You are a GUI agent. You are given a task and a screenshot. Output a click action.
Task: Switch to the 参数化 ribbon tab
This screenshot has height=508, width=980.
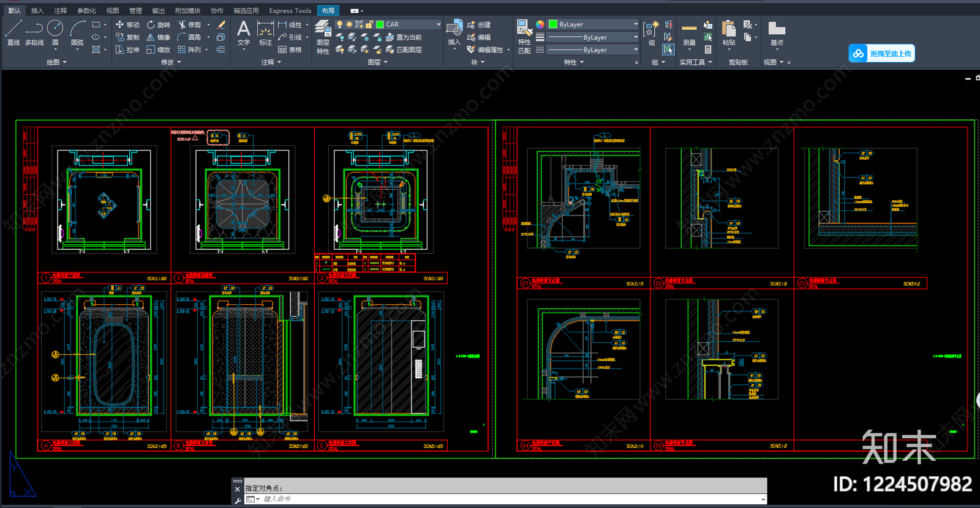(86, 10)
